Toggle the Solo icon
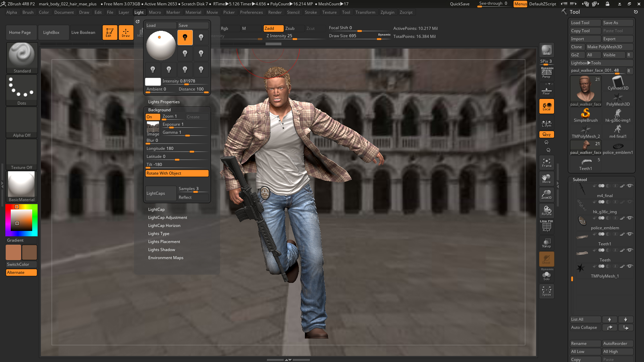The width and height of the screenshot is (644, 362). coord(546,275)
